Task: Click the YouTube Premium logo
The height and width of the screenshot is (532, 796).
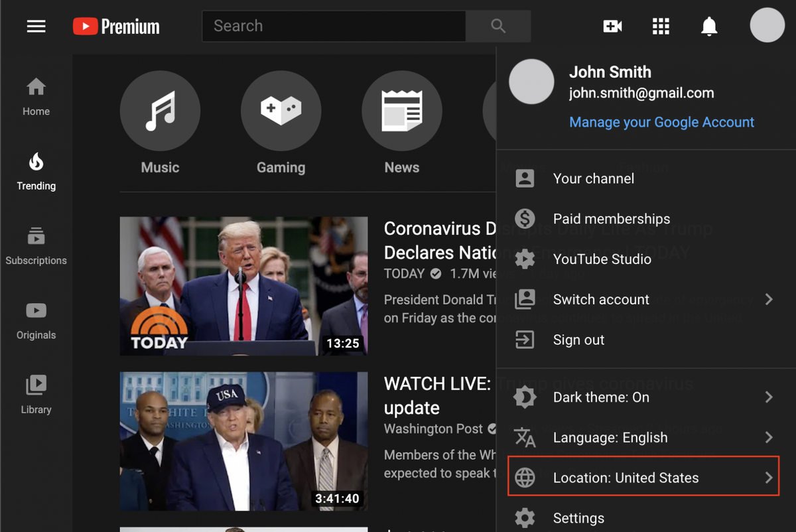Action: click(x=116, y=27)
